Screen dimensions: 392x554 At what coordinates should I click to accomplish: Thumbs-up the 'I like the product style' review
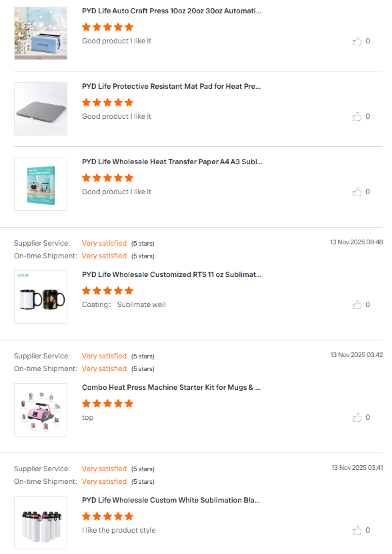(357, 531)
